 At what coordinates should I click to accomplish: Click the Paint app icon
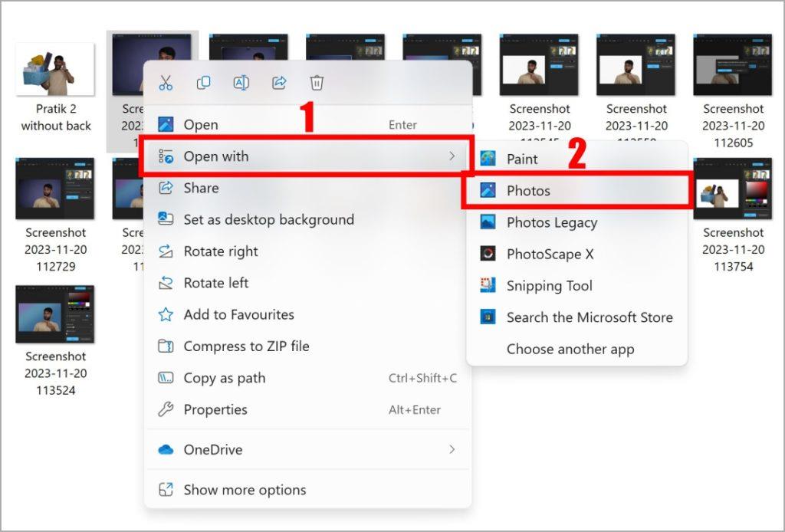tap(488, 159)
